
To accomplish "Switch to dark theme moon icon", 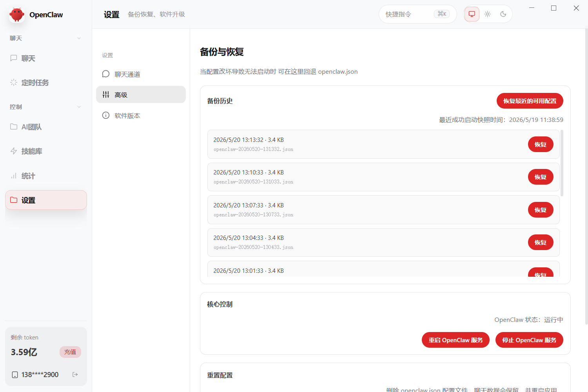I will (x=503, y=14).
